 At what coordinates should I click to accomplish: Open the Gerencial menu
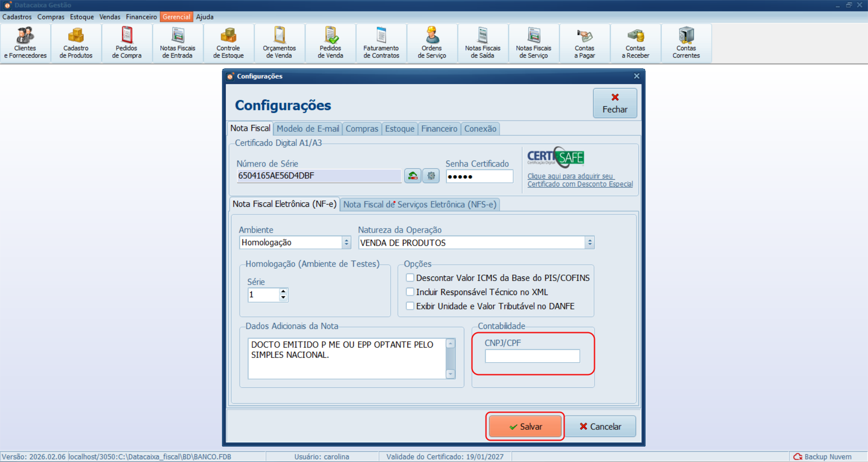[176, 17]
